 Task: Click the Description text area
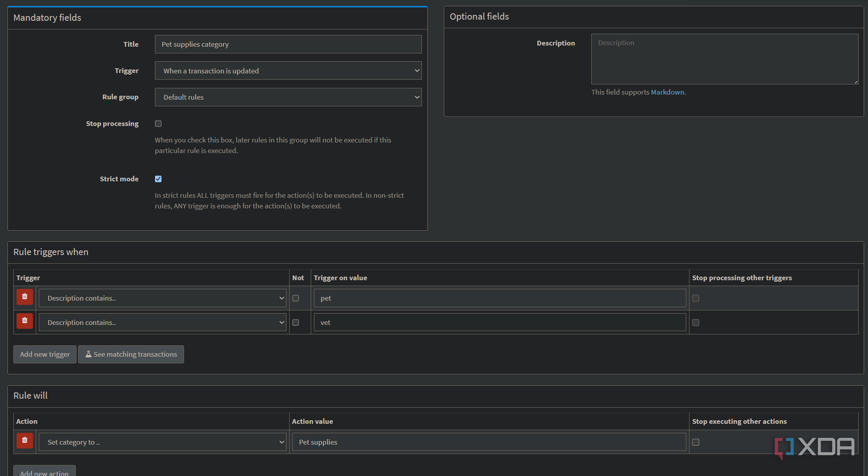(725, 59)
